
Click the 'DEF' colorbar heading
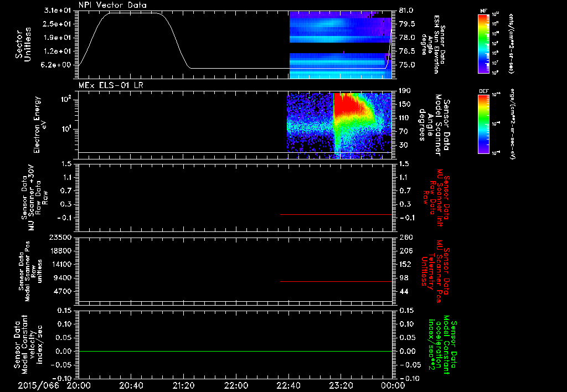[x=484, y=91]
